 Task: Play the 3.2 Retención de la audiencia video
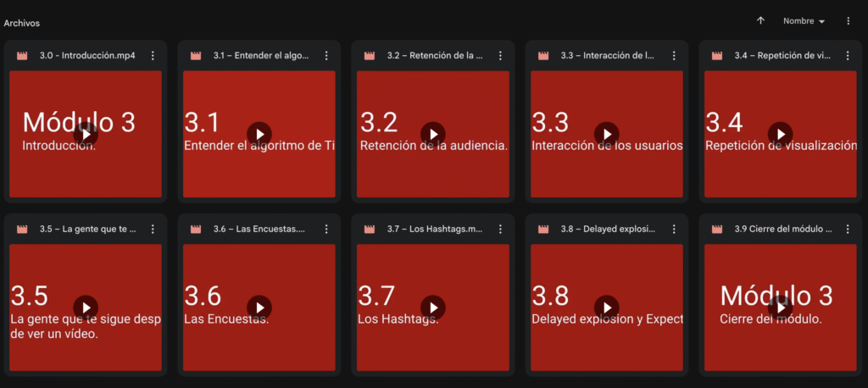(x=433, y=134)
